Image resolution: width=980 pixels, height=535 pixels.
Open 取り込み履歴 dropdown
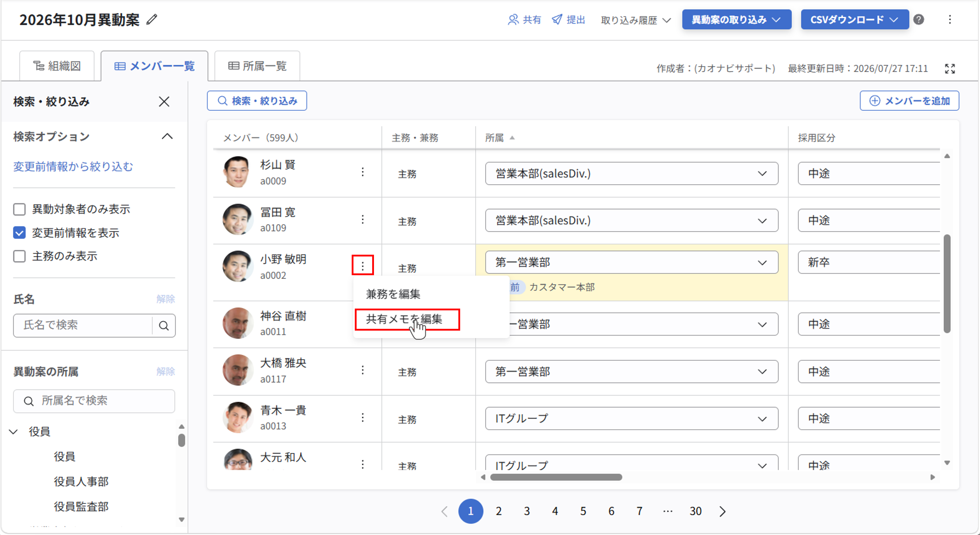(636, 20)
